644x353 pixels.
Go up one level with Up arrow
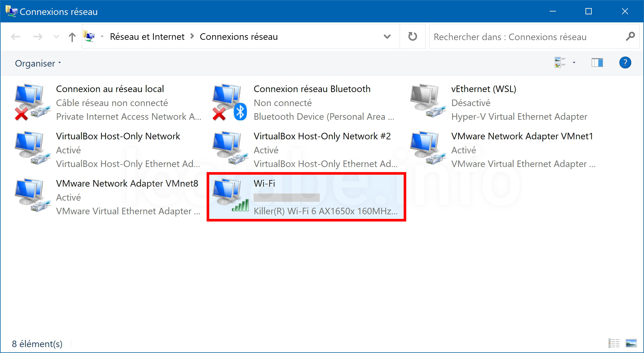coord(72,37)
